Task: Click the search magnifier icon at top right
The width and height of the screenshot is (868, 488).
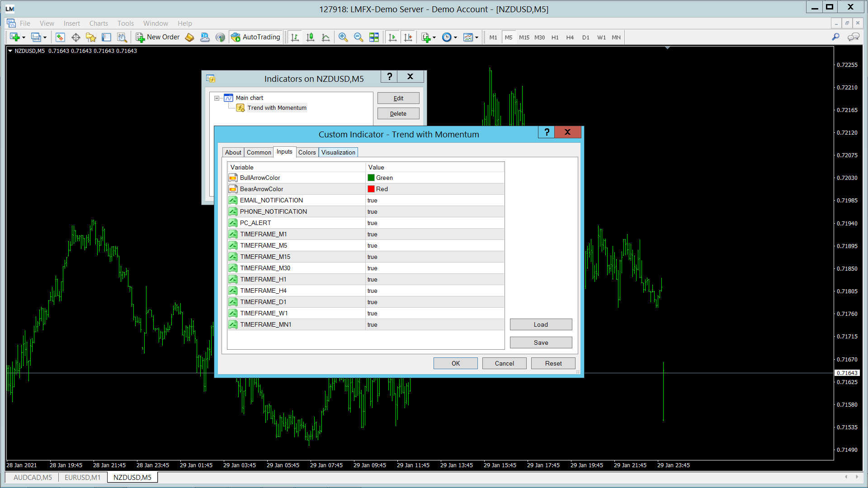Action: click(835, 37)
